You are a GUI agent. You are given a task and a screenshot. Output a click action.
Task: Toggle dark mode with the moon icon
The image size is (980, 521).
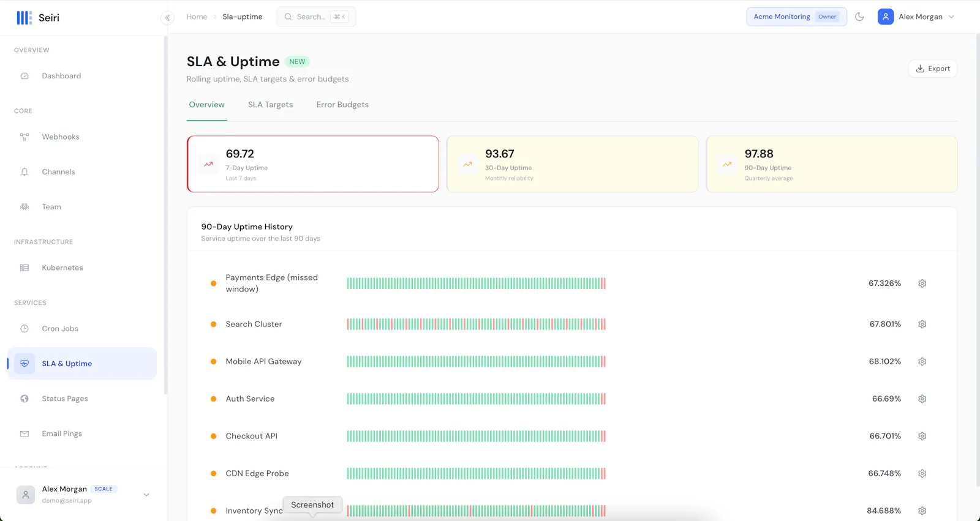pyautogui.click(x=859, y=17)
